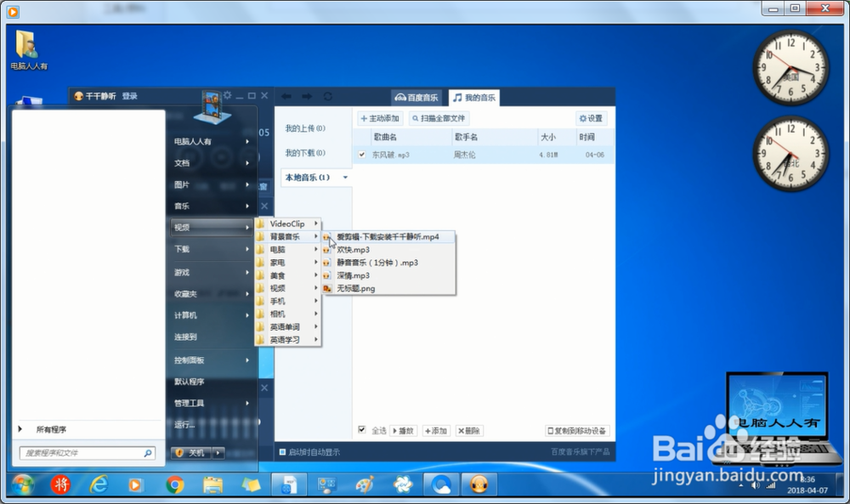Screen dimensions: 850x504
Task: Go forward in music browser
Action: pos(307,96)
